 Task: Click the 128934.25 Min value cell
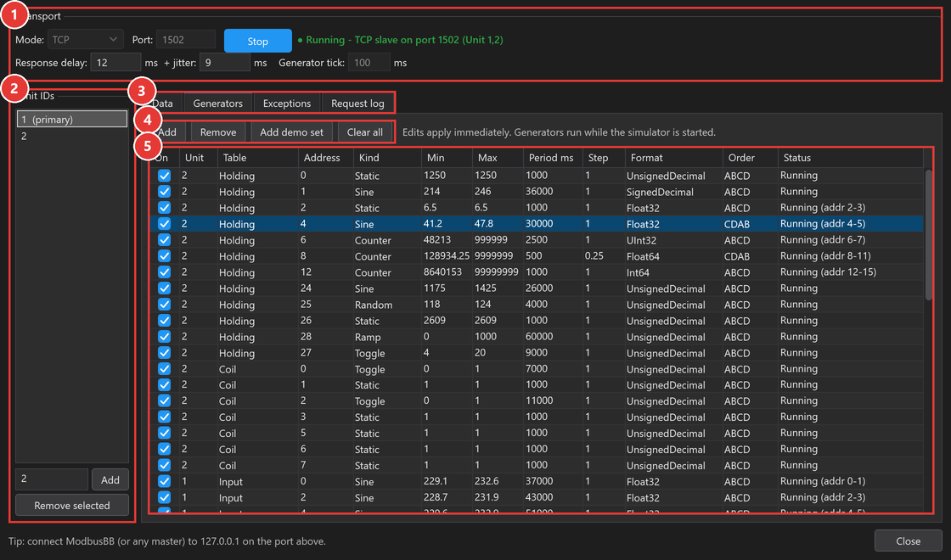point(447,255)
